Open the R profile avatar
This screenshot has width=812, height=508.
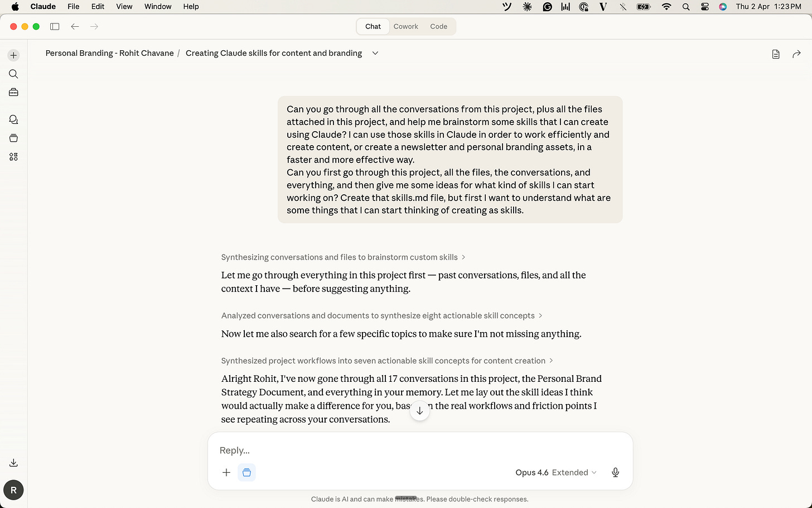tap(13, 490)
